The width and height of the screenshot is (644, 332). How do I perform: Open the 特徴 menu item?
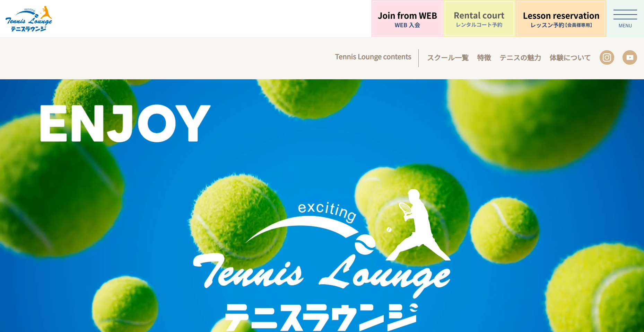[484, 58]
